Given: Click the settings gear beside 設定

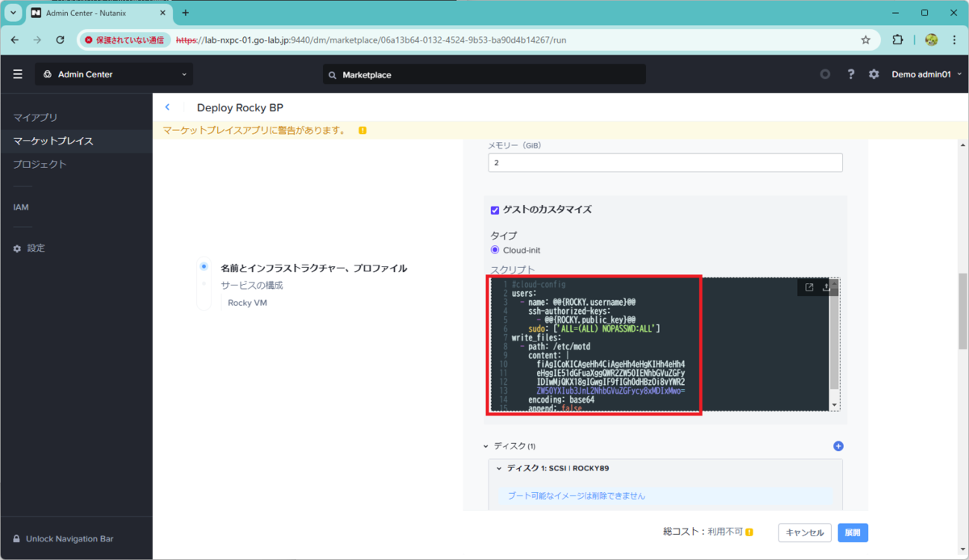Looking at the screenshot, I should (17, 249).
